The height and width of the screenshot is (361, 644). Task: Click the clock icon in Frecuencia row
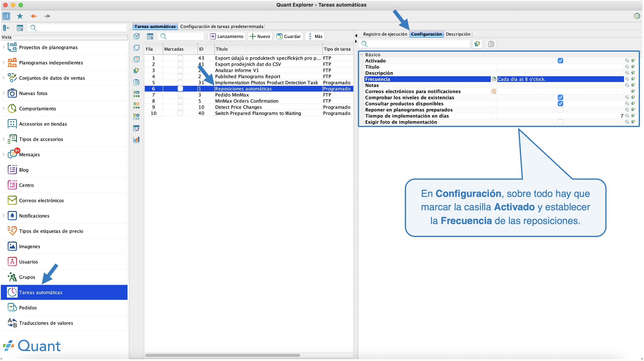[494, 79]
